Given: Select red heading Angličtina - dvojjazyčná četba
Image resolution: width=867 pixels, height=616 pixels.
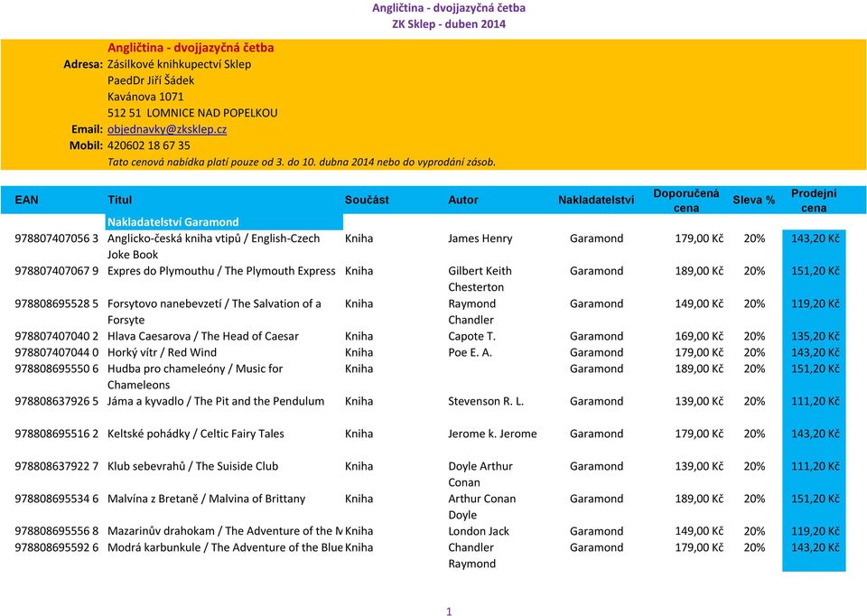Looking at the screenshot, I should point(191,48).
